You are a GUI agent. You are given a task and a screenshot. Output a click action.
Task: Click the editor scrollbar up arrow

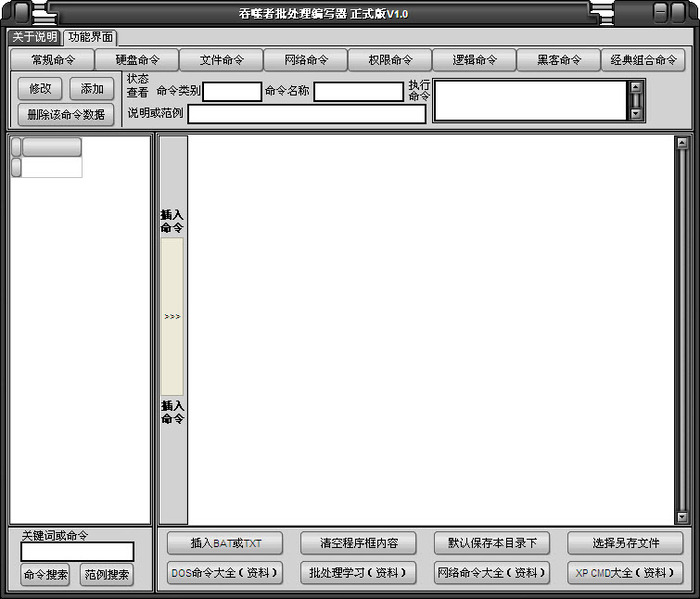(682, 143)
